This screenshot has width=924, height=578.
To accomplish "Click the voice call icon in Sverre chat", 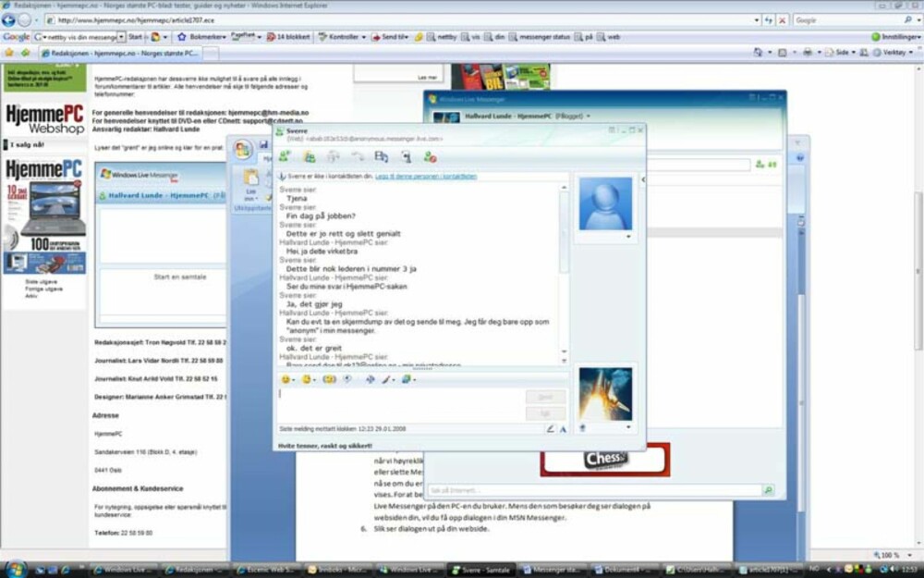I will point(358,157).
